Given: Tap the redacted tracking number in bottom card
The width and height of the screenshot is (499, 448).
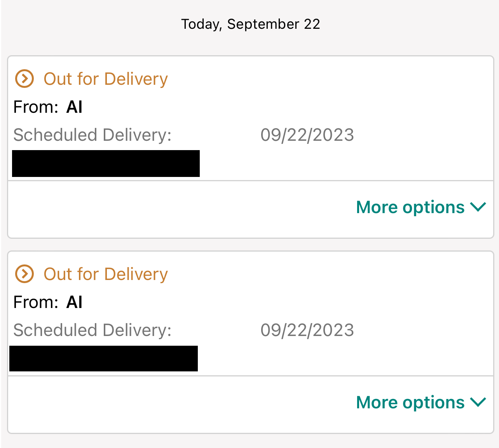Looking at the screenshot, I should [x=103, y=359].
